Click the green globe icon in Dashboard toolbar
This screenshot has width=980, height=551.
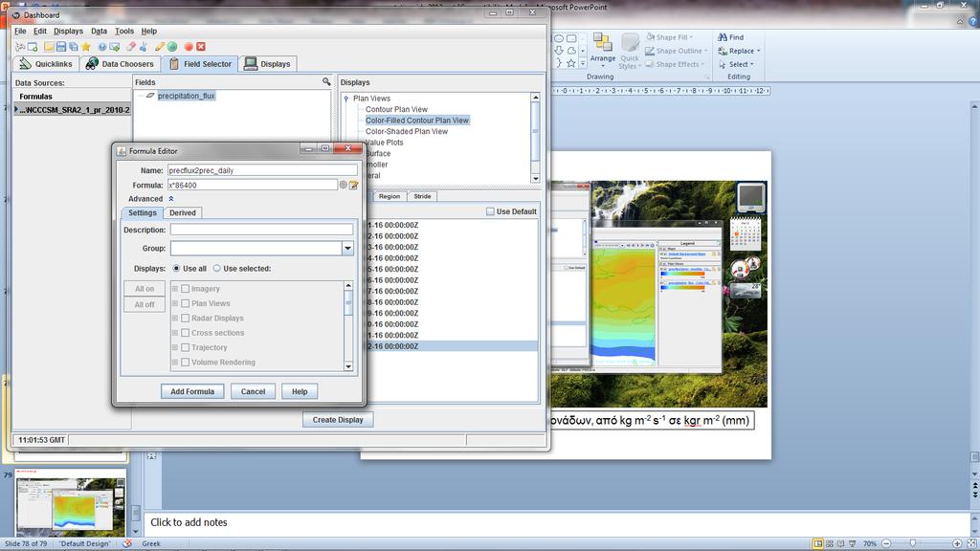[172, 47]
